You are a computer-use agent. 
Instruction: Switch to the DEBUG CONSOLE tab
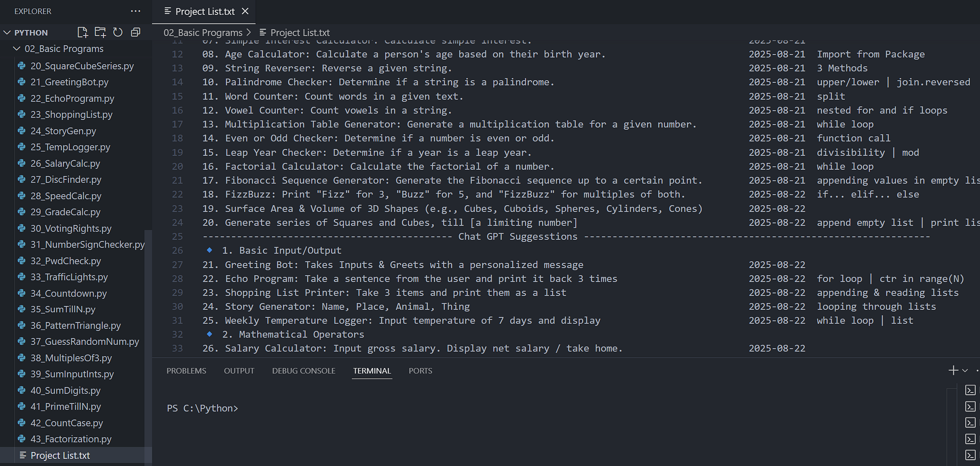(303, 371)
